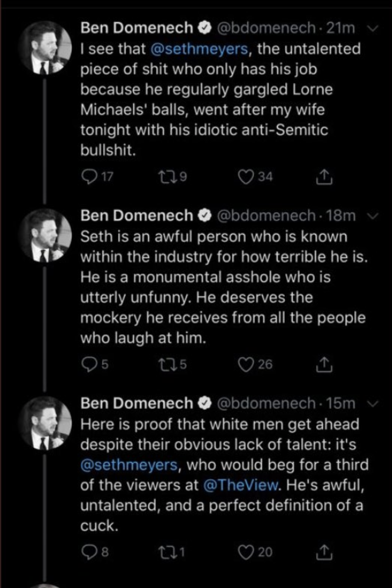Like the tweet with 34 likes
The height and width of the screenshot is (588, 392).
[x=245, y=177]
